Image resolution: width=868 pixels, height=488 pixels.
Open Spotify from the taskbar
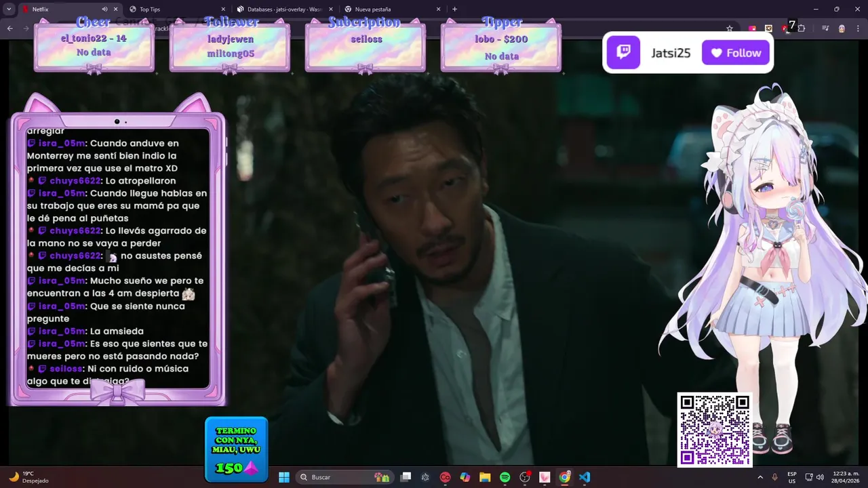pos(505,477)
